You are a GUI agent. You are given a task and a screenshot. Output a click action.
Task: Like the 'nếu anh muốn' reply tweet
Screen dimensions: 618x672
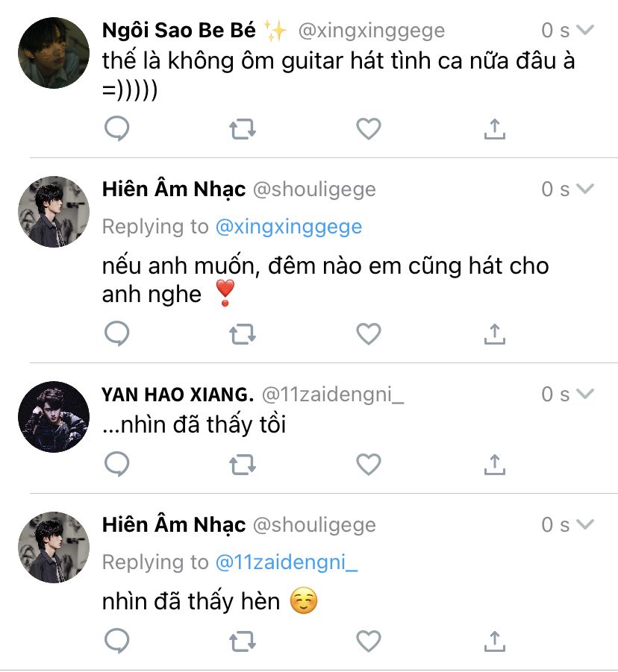[x=368, y=334]
